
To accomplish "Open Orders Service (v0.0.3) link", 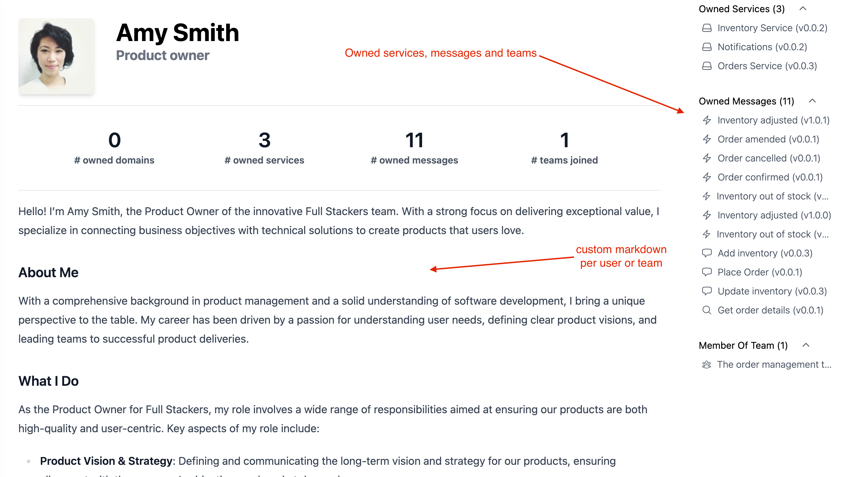I will (x=767, y=66).
